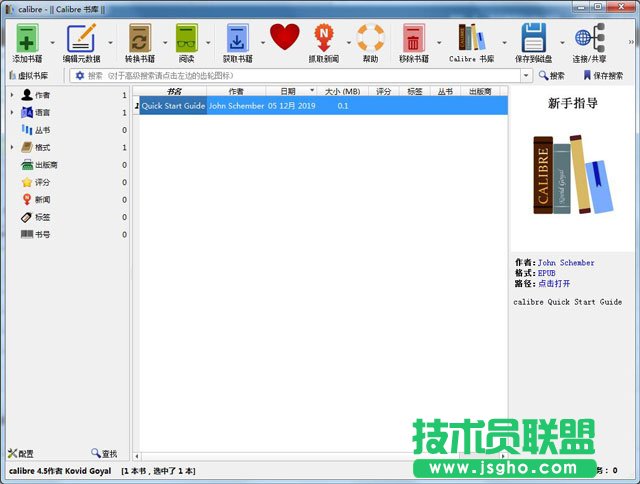Click the Quick Start Guide cover thumbnail

[573, 176]
